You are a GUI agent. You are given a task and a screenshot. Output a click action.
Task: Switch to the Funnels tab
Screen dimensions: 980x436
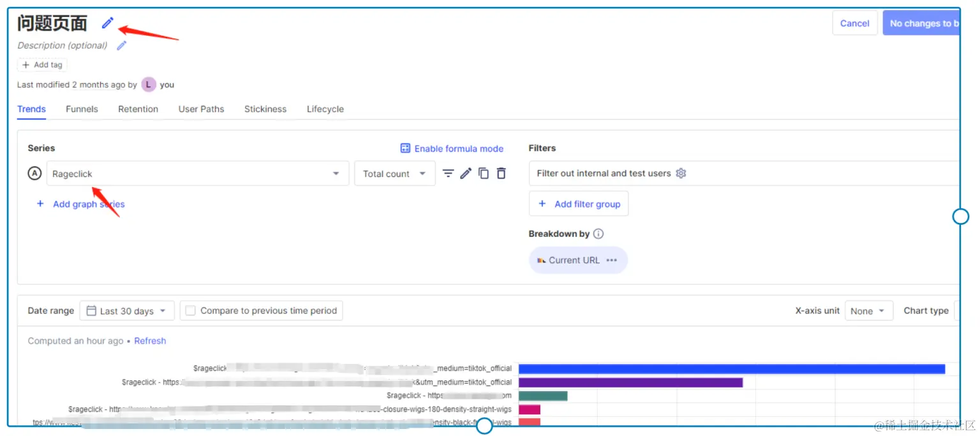tap(82, 109)
